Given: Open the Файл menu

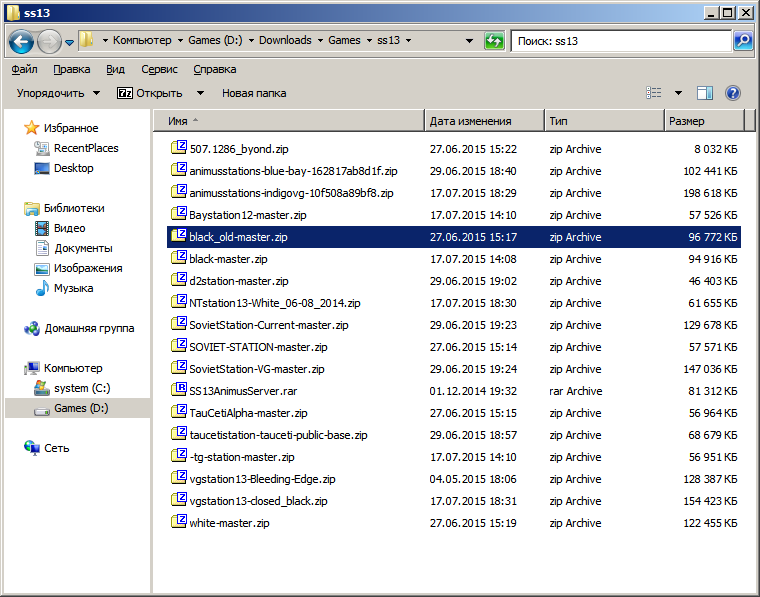Looking at the screenshot, I should (24, 69).
